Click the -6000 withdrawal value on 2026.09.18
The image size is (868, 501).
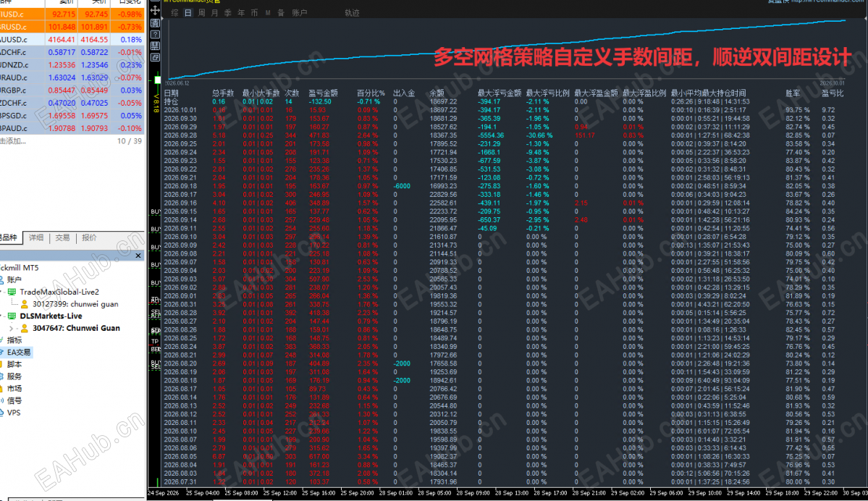(402, 186)
